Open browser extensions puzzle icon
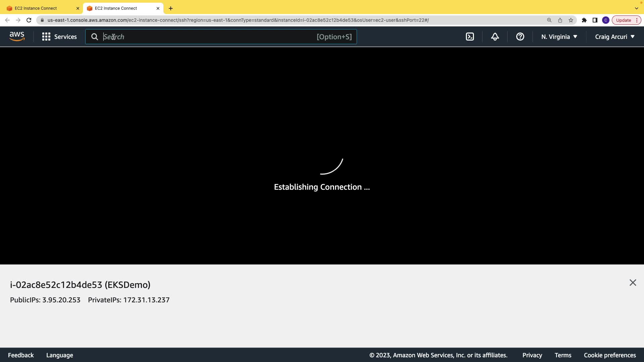The image size is (644, 362). [584, 20]
